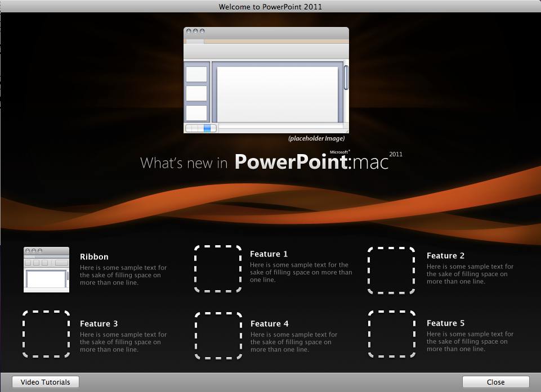Click the Feature 3 sample description text
This screenshot has height=392, width=541.
[123, 342]
